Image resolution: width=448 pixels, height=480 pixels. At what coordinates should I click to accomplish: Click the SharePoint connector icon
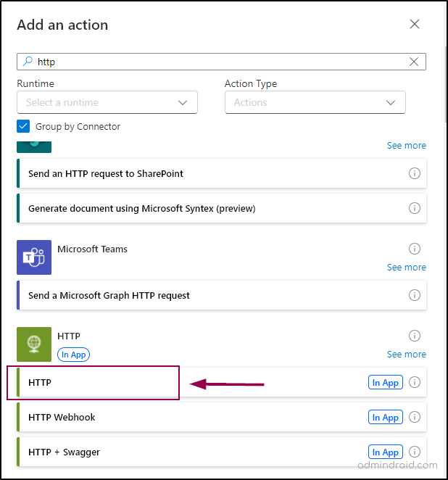tap(34, 147)
